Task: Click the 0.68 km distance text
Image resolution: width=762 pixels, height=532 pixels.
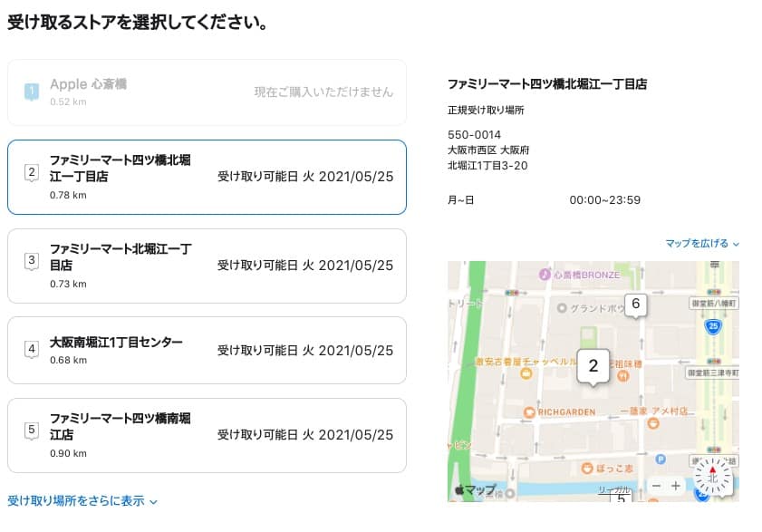Action: (68, 361)
